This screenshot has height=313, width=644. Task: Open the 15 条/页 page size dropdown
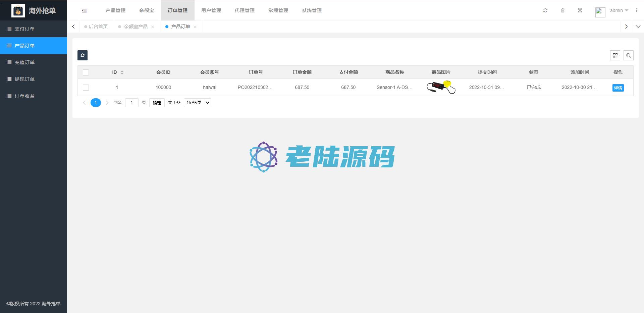[x=197, y=103]
